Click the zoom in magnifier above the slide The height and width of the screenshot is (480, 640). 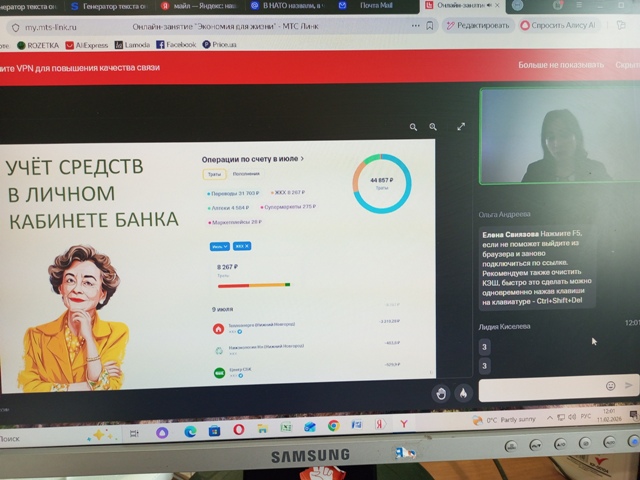433,127
